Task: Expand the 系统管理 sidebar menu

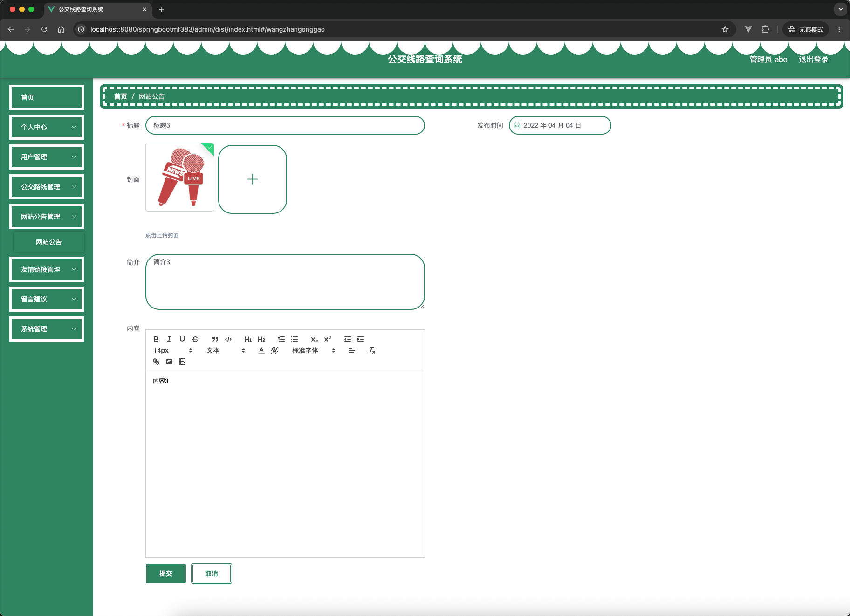Action: point(47,329)
